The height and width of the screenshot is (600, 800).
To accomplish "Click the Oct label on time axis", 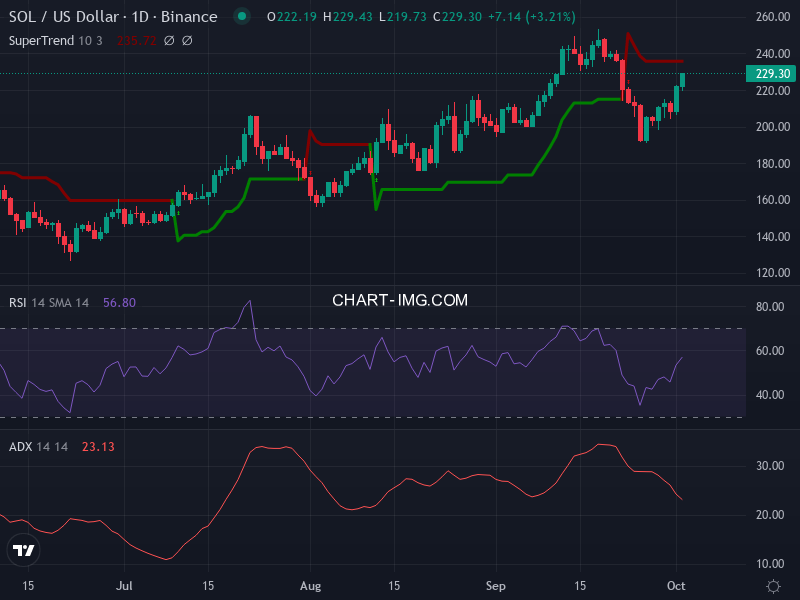I will tap(677, 585).
